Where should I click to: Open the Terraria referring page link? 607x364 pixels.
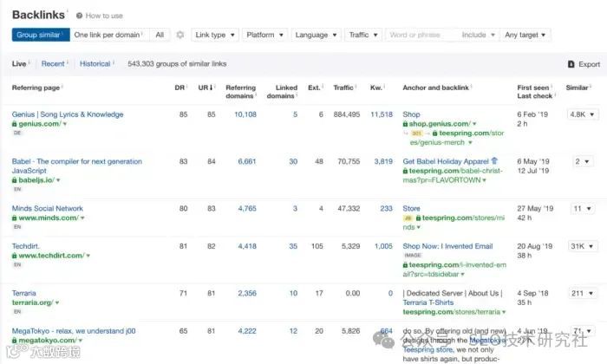point(24,293)
